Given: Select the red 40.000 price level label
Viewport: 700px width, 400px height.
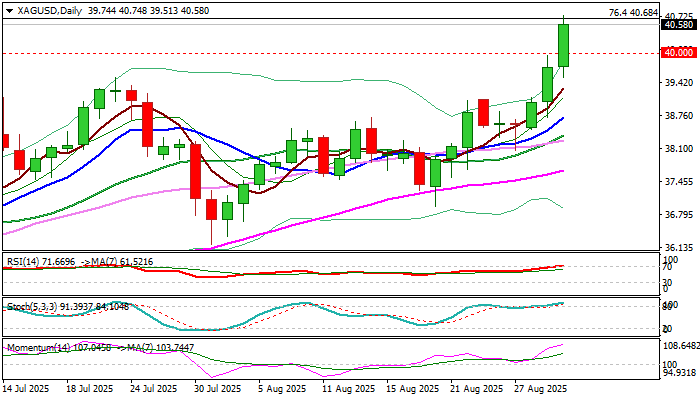Looking at the screenshot, I should (679, 53).
